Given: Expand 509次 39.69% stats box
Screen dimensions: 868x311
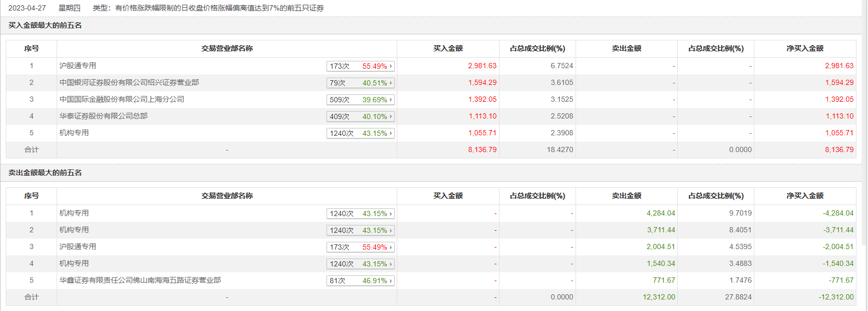Looking at the screenshot, I should coord(360,100).
